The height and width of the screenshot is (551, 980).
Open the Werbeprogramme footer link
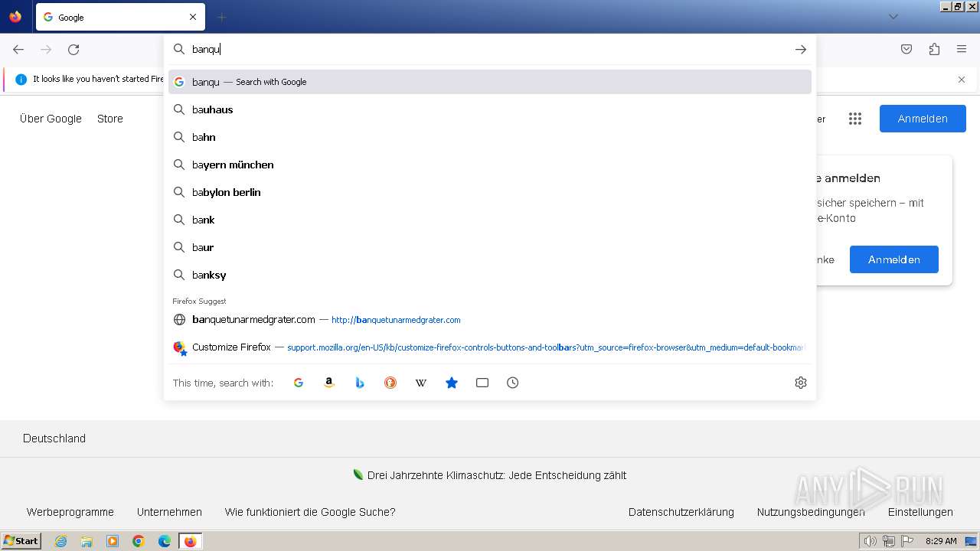(70, 512)
